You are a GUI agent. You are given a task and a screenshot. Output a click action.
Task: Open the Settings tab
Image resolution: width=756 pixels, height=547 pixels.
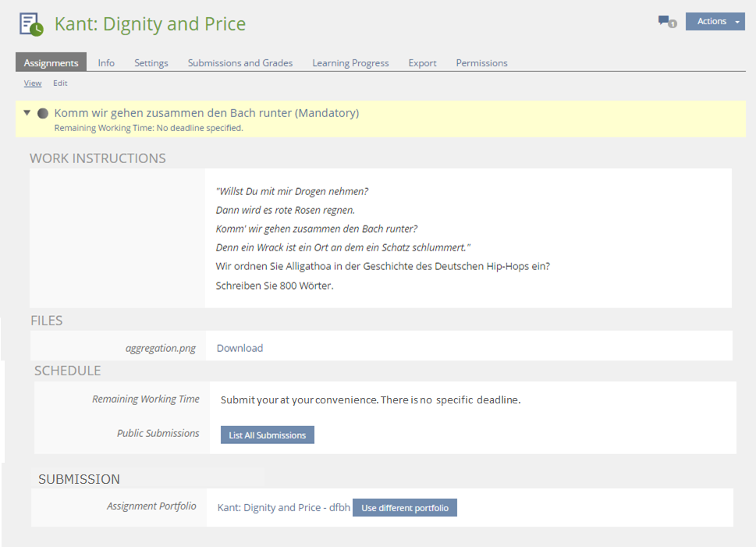tap(151, 62)
